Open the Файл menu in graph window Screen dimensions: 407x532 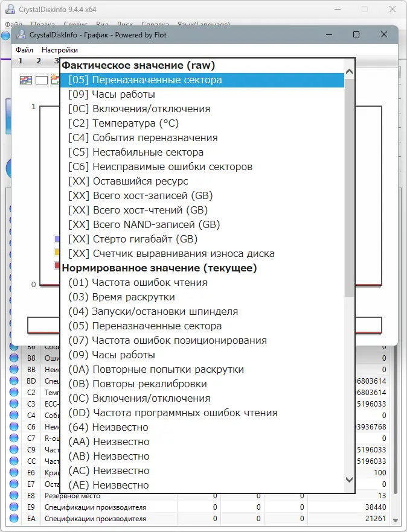tap(25, 50)
